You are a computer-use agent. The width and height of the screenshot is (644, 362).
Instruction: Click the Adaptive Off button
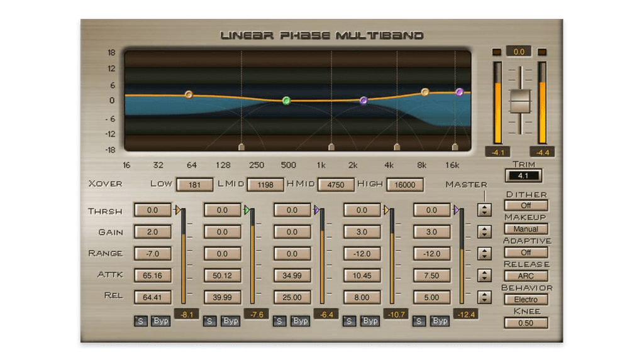click(x=527, y=253)
